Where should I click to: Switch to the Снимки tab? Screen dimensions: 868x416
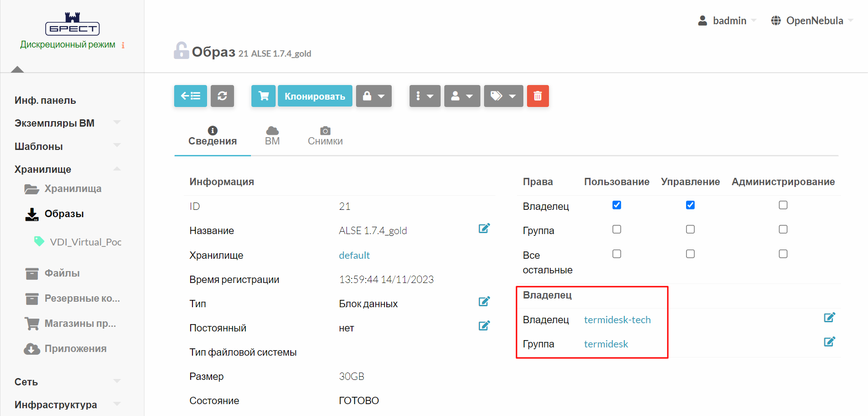coord(325,136)
